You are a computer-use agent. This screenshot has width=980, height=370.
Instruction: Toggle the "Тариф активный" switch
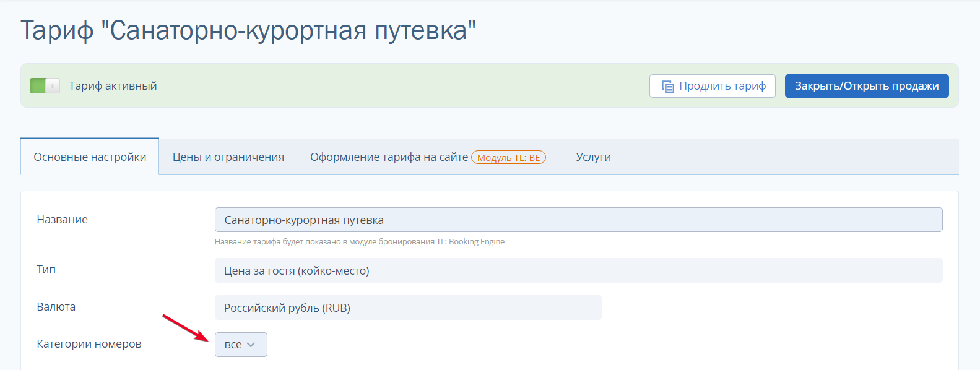coord(45,86)
